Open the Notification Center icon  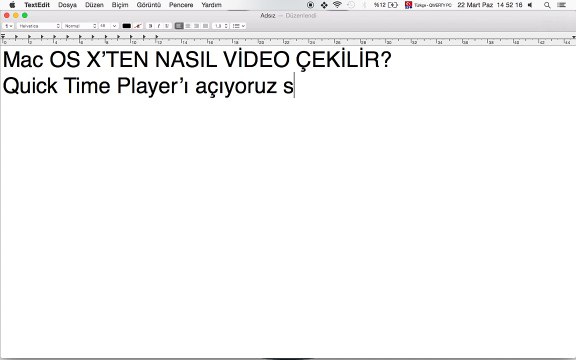561,5
